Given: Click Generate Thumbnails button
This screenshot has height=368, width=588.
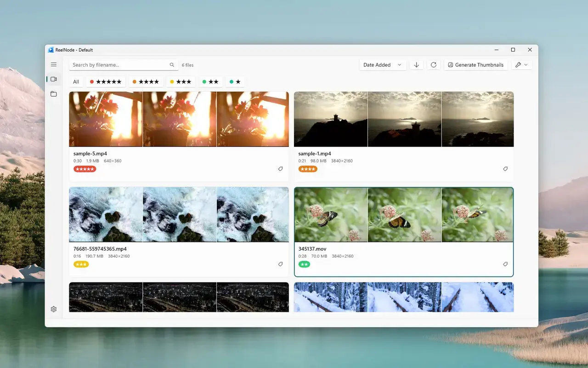Looking at the screenshot, I should tap(475, 65).
